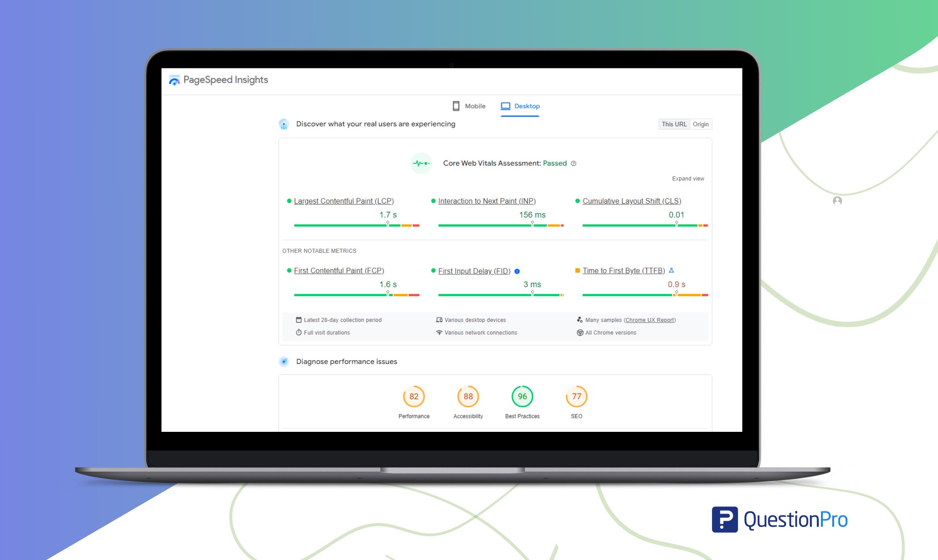This screenshot has height=560, width=938.
Task: Click the Core Web Vitals pulse icon
Action: [421, 163]
